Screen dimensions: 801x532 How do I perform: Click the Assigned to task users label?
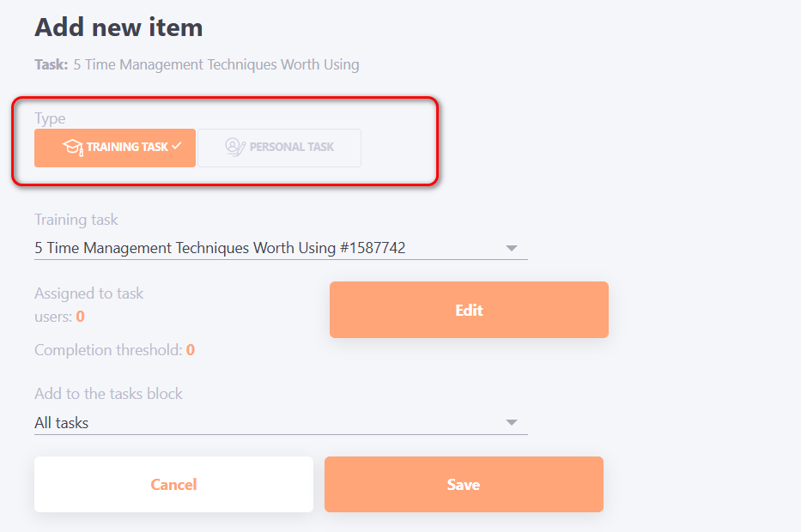pyautogui.click(x=88, y=293)
